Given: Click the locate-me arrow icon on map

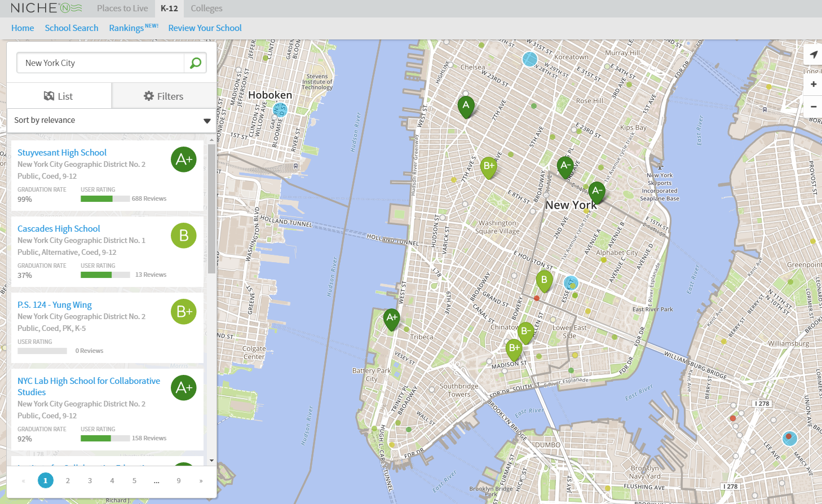Looking at the screenshot, I should [x=813, y=55].
